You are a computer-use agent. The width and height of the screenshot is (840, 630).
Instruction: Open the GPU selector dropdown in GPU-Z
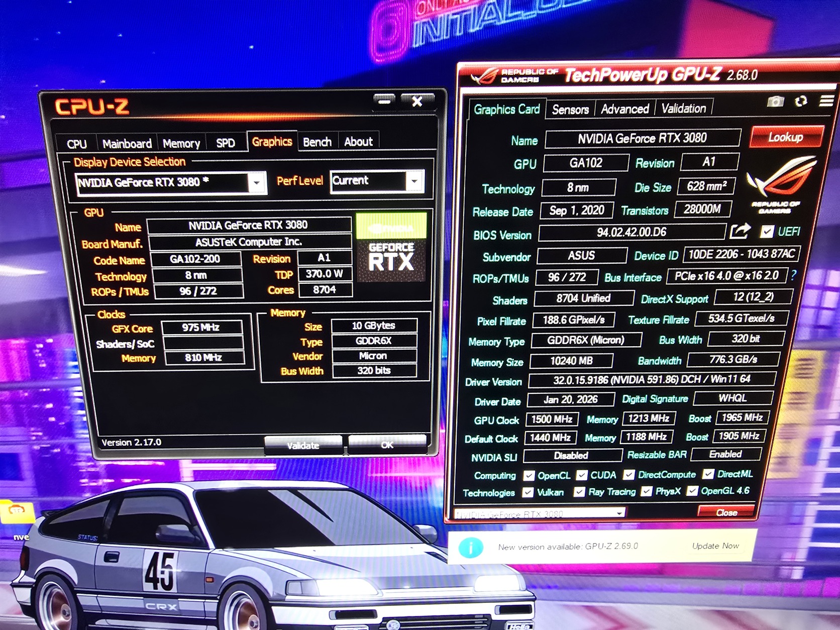click(620, 513)
